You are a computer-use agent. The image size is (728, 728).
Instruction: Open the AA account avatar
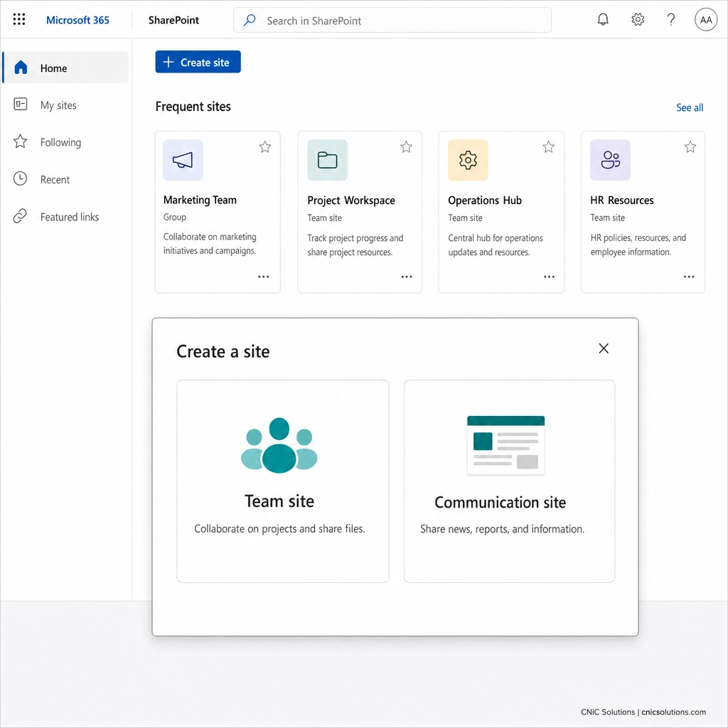pos(706,20)
